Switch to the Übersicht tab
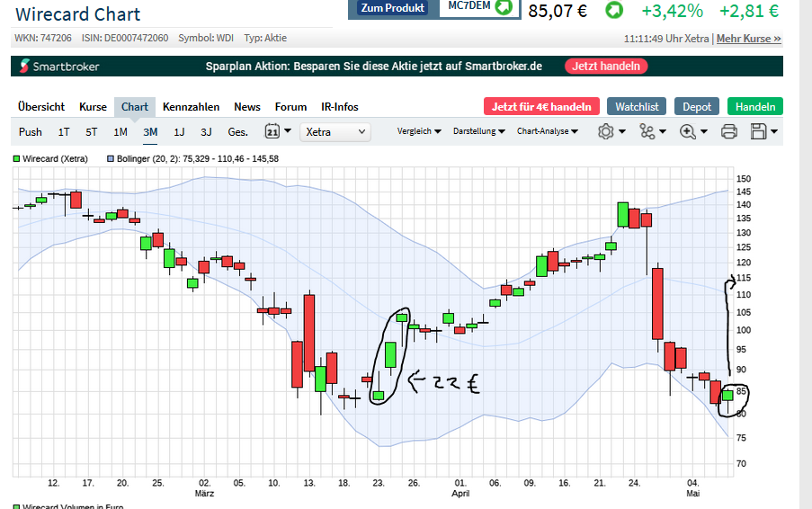This screenshot has width=812, height=509. tap(41, 107)
